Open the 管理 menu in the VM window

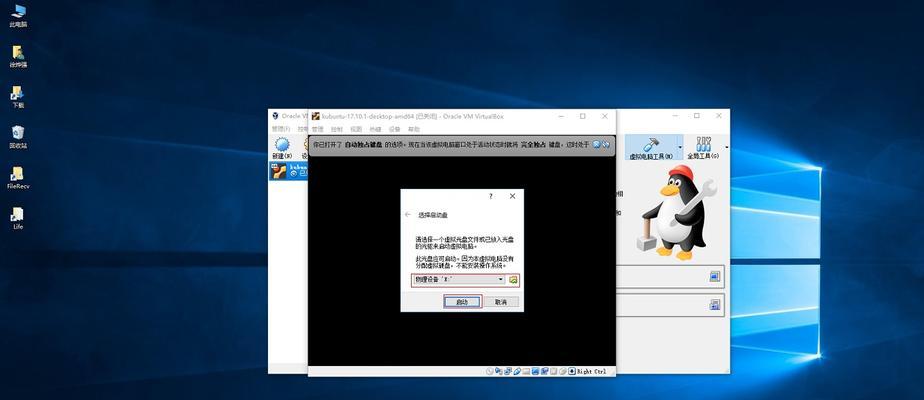point(318,129)
